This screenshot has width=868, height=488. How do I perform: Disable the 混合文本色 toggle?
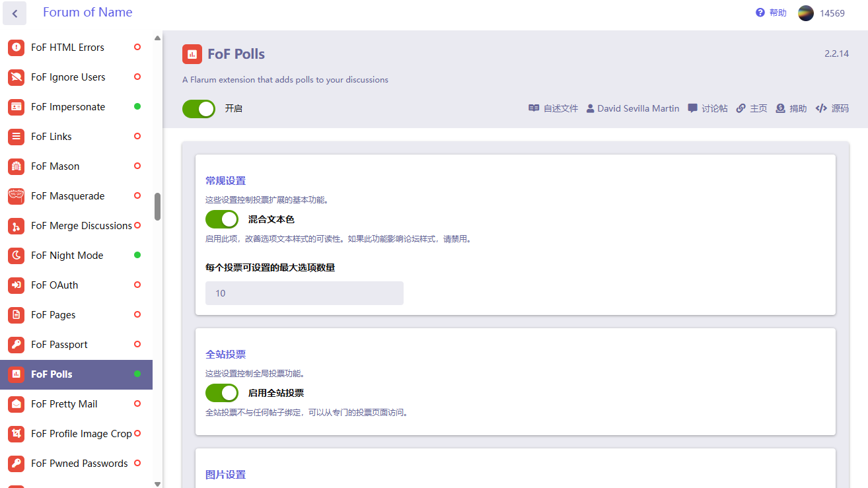coord(222,219)
